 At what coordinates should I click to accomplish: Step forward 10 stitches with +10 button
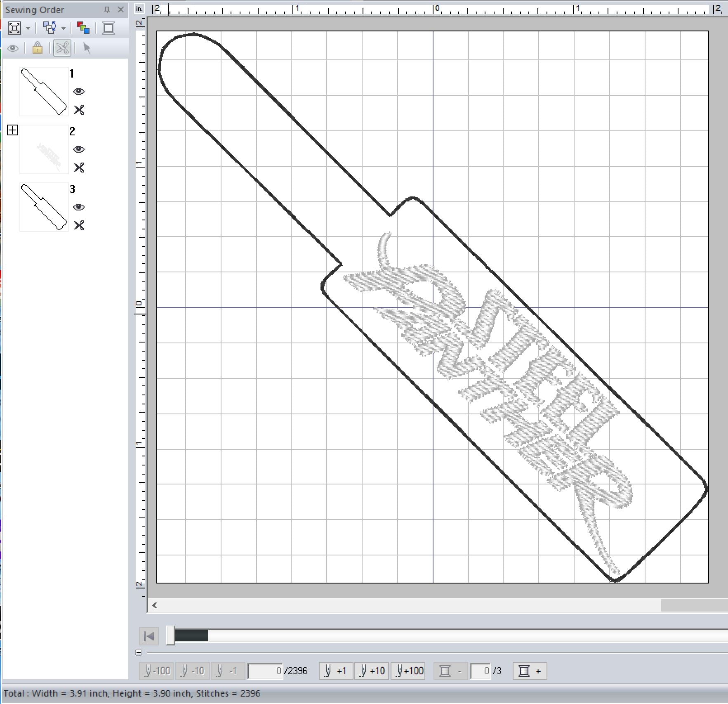coord(372,671)
